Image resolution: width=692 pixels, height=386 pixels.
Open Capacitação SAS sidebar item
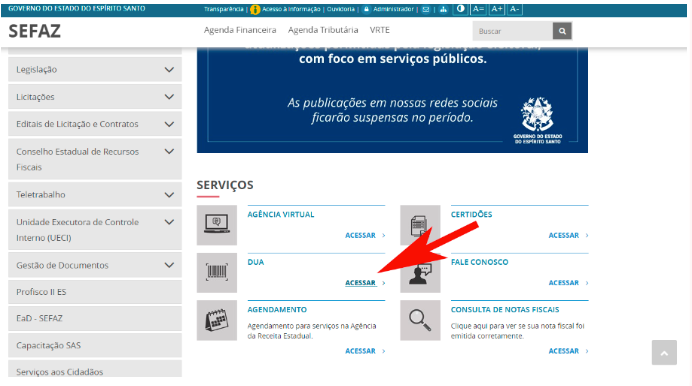(x=95, y=345)
